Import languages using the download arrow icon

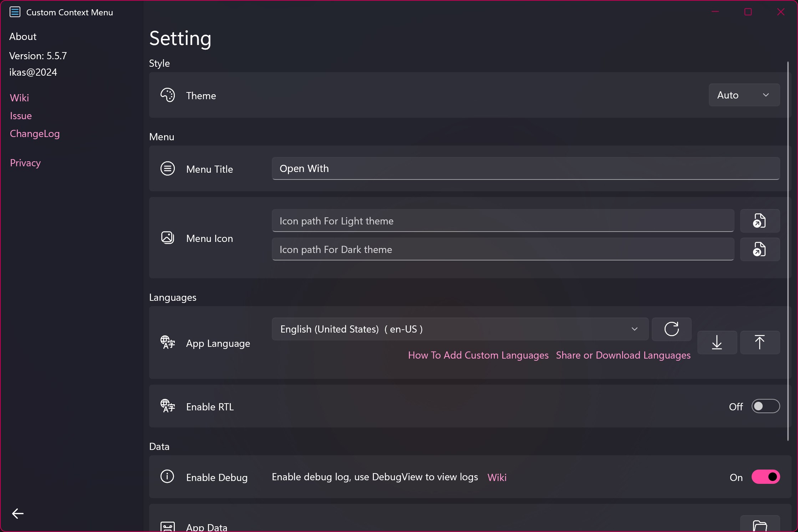point(717,343)
